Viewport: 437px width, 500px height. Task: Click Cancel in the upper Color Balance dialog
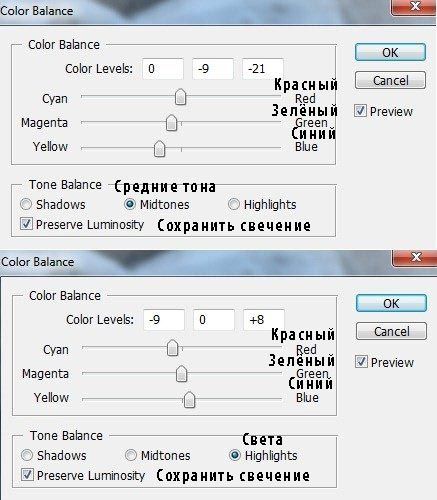pyautogui.click(x=390, y=80)
